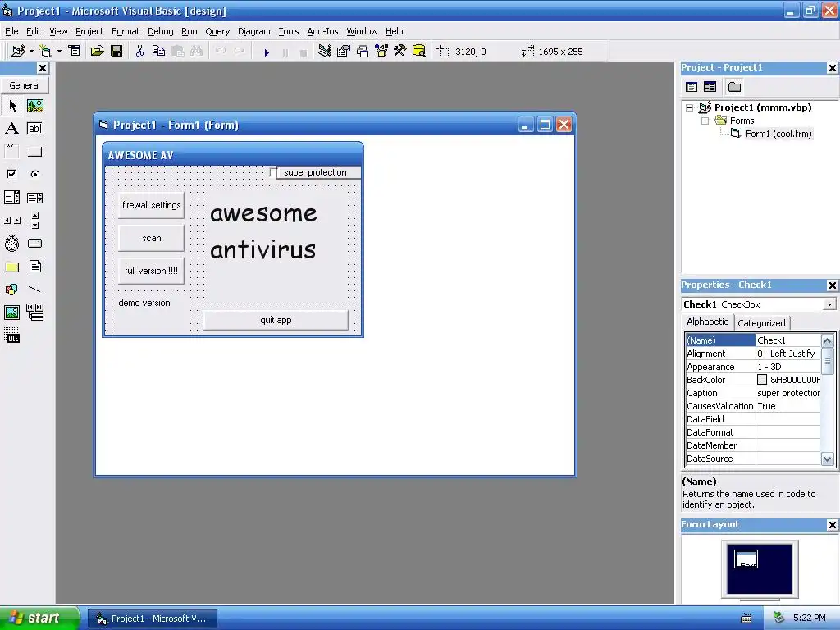Select the ListBox tool
This screenshot has width=840, height=630.
(x=34, y=198)
